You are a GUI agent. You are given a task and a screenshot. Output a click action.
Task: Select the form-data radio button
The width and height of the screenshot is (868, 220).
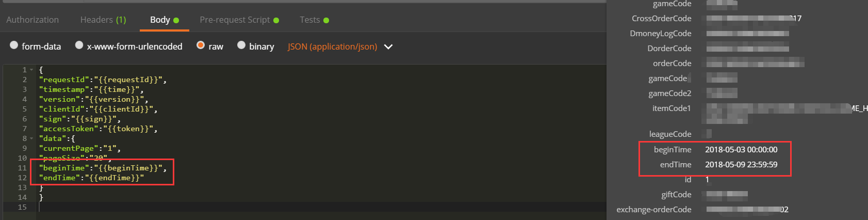(x=14, y=45)
